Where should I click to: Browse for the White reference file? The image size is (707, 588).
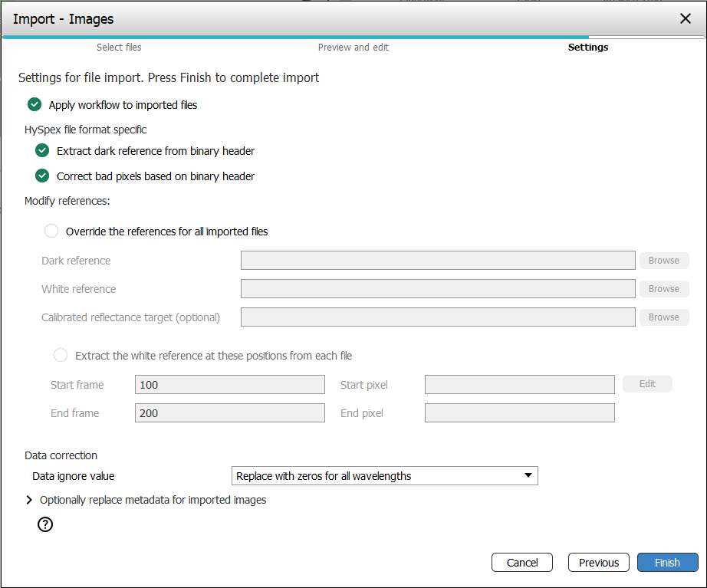(x=663, y=289)
